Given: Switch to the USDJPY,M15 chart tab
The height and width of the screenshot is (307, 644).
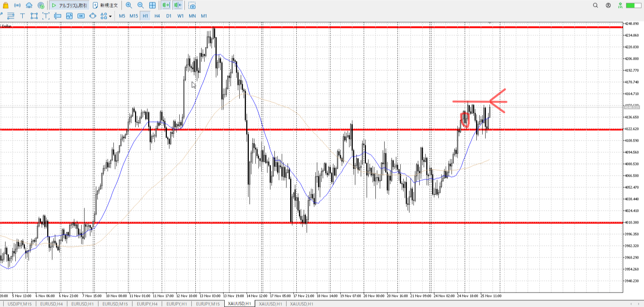Looking at the screenshot, I should point(19,304).
